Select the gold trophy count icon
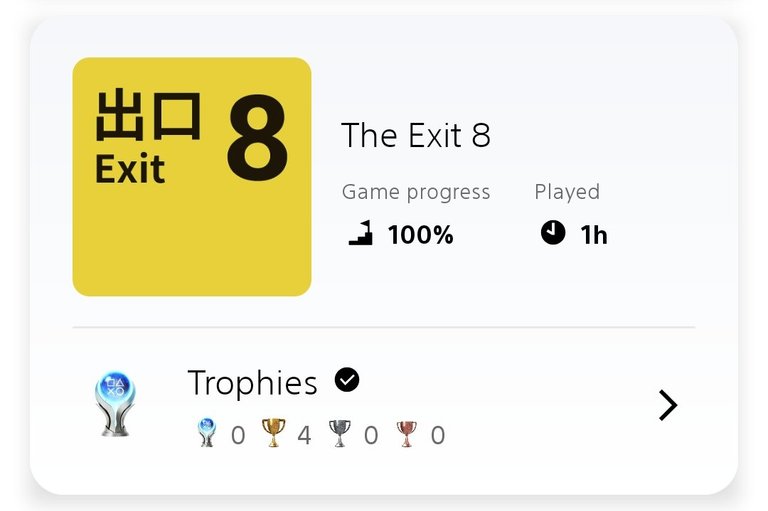768x511 pixels. (273, 434)
